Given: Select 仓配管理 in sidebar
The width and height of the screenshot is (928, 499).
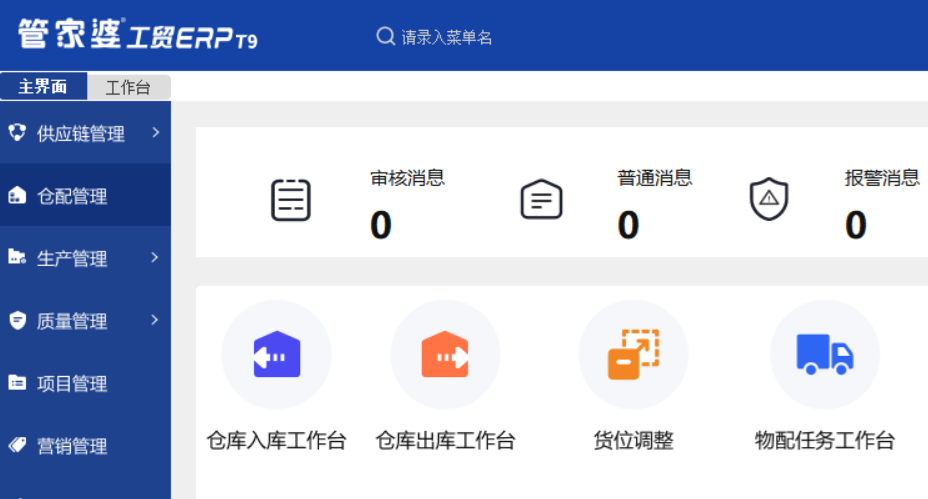Looking at the screenshot, I should 85,195.
